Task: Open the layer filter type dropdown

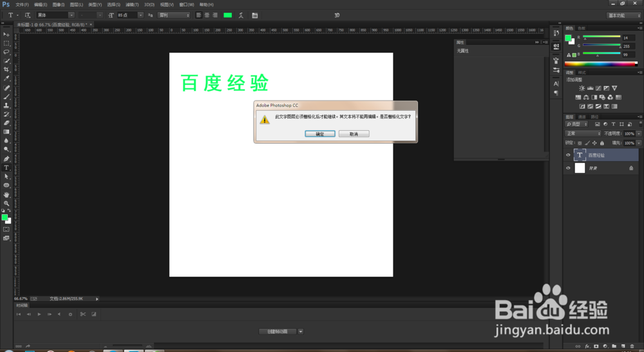Action: tap(576, 124)
